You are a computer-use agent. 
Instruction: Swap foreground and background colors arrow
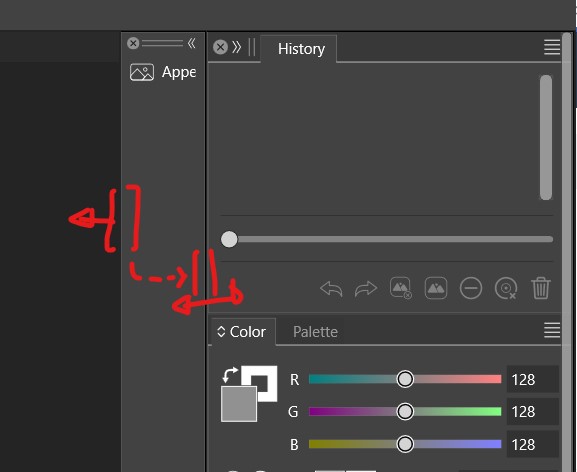pyautogui.click(x=230, y=375)
